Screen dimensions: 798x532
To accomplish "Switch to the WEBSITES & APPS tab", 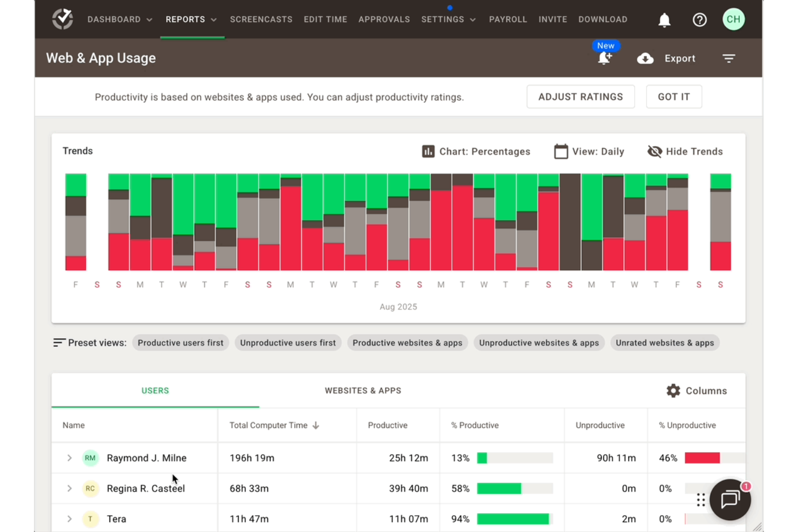I will pyautogui.click(x=363, y=390).
